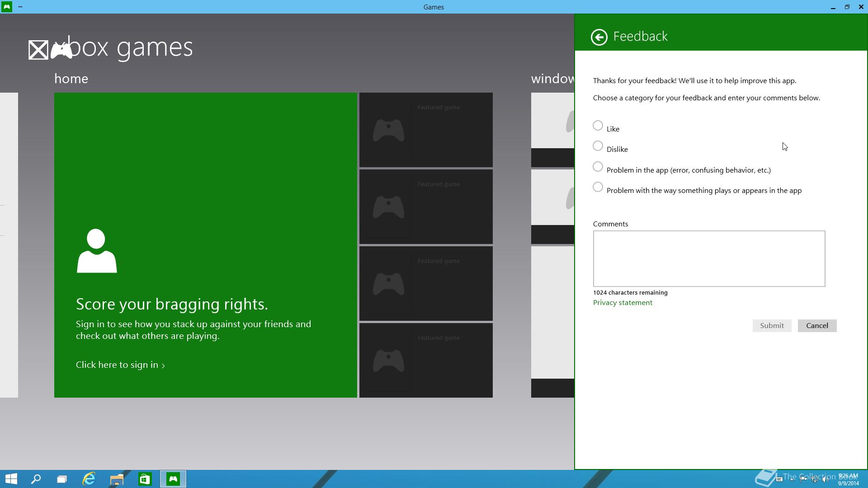Open the Games app title bar icon menu
The image size is (868, 488).
click(7, 7)
